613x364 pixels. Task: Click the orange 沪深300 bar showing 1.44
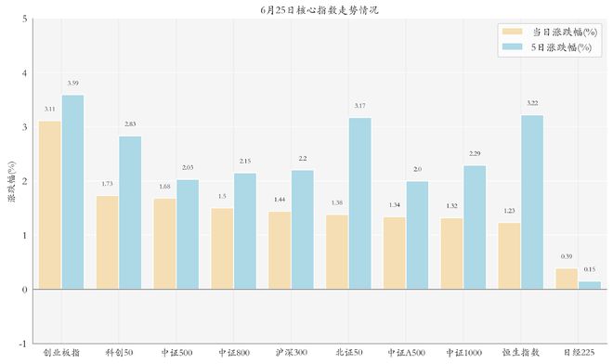point(280,250)
